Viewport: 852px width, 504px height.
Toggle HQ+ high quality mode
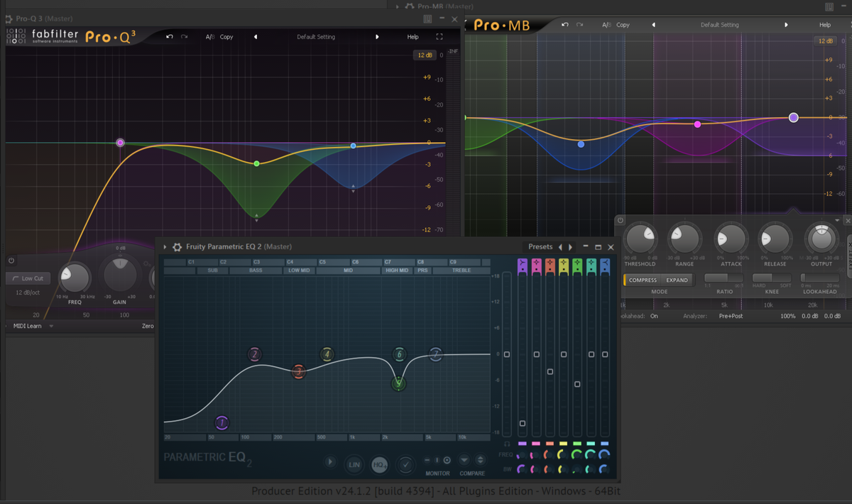point(380,465)
